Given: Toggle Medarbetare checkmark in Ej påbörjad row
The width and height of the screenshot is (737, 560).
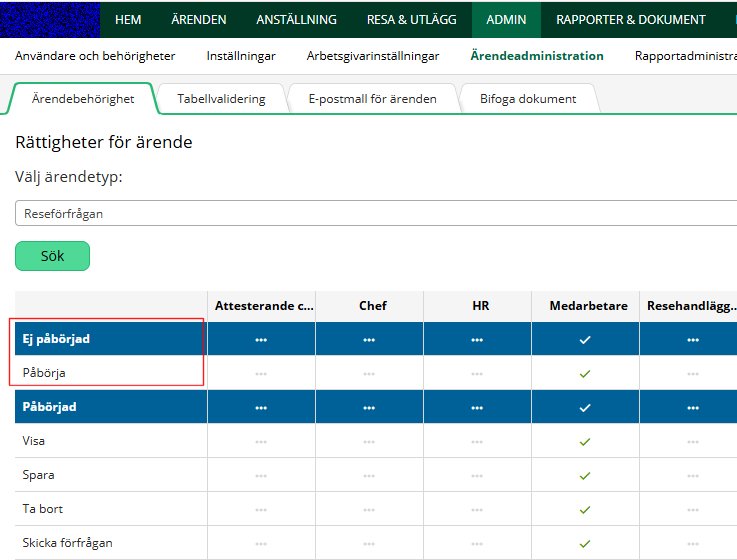Looking at the screenshot, I should click(x=585, y=340).
